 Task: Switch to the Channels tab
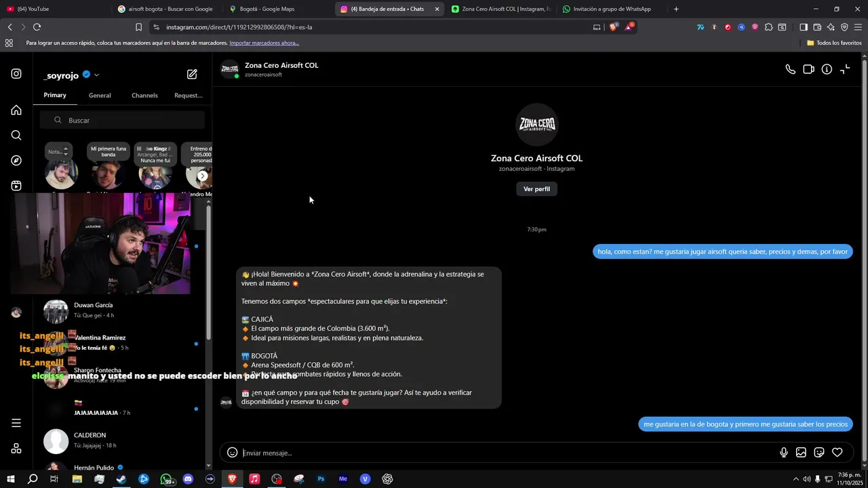pos(144,96)
